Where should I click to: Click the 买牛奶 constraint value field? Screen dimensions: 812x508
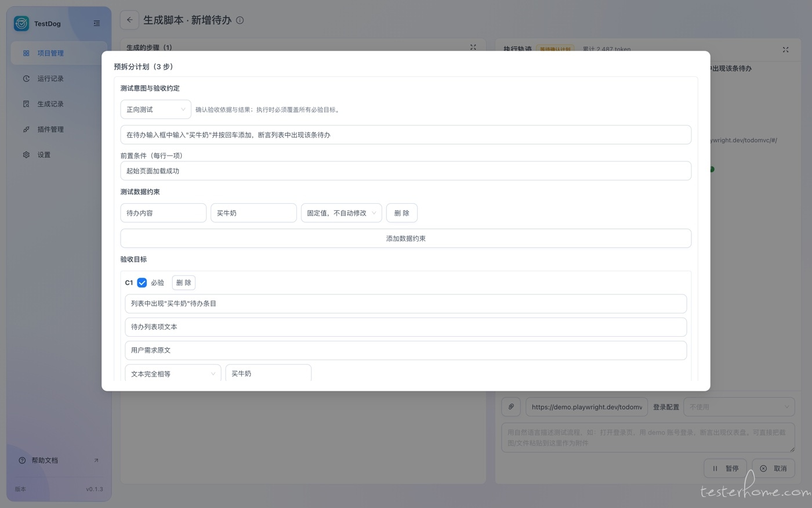[253, 213]
